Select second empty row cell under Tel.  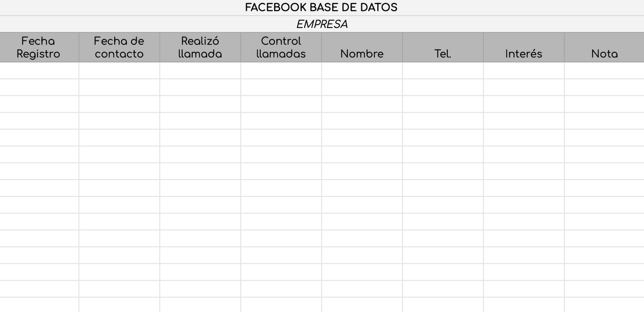point(443,87)
